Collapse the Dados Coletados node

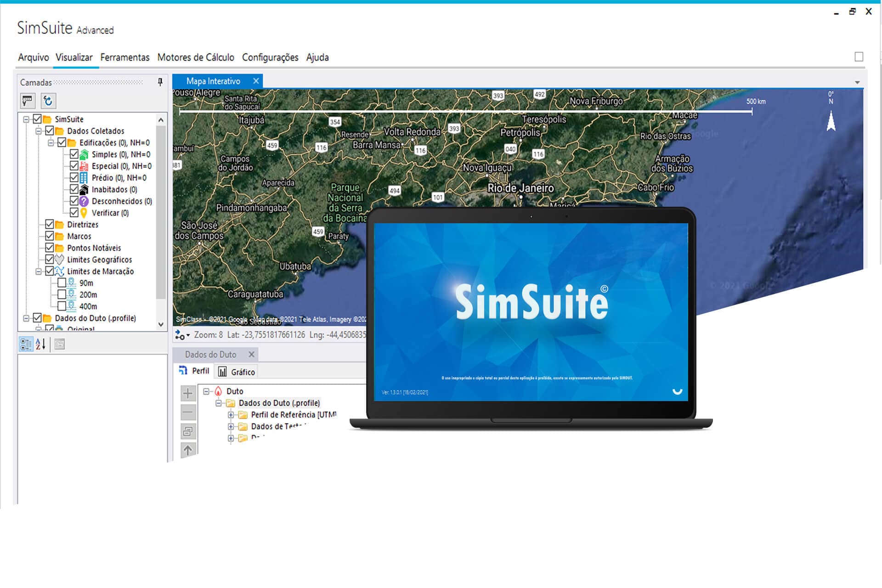coord(39,131)
